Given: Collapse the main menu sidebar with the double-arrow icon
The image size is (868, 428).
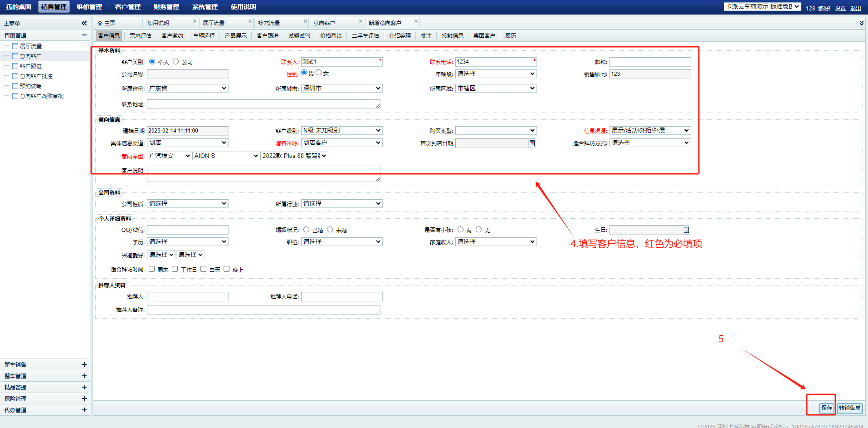Looking at the screenshot, I should coord(84,23).
